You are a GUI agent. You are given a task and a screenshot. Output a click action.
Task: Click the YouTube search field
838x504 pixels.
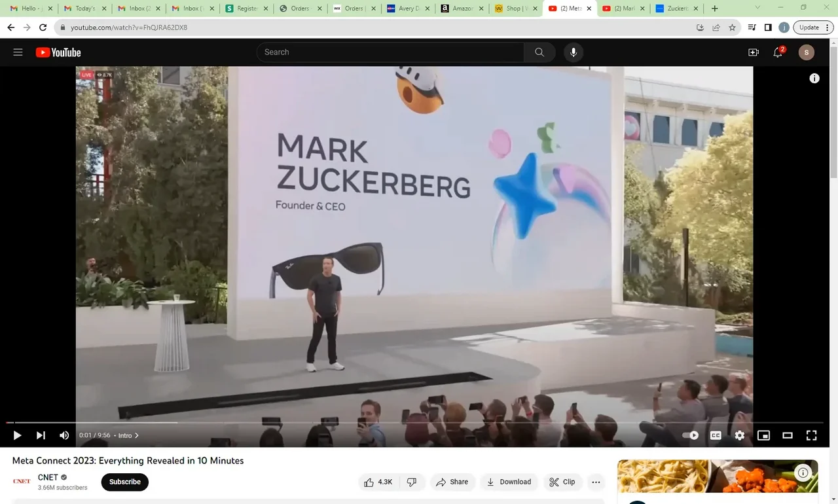[390, 52]
